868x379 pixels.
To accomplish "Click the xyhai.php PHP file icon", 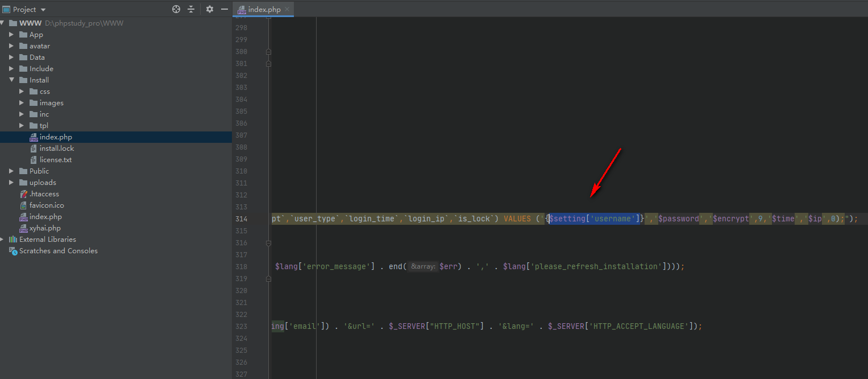I will [23, 228].
